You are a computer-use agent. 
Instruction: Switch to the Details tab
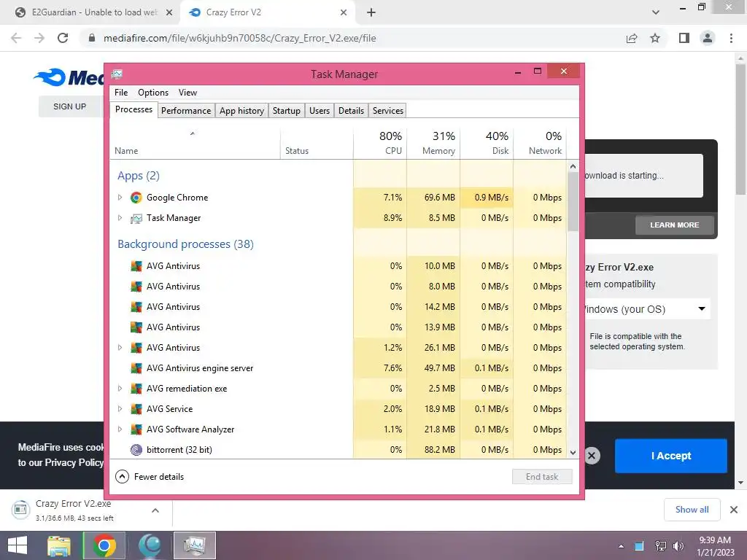(x=351, y=111)
